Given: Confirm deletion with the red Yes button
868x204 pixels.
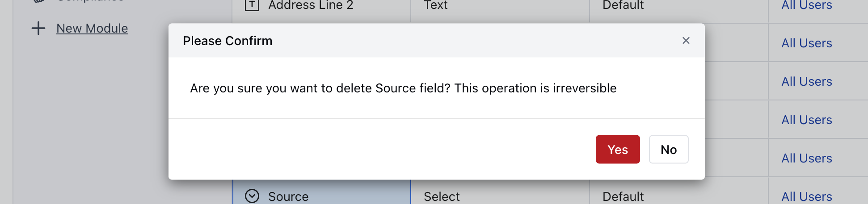Looking at the screenshot, I should coord(617,150).
